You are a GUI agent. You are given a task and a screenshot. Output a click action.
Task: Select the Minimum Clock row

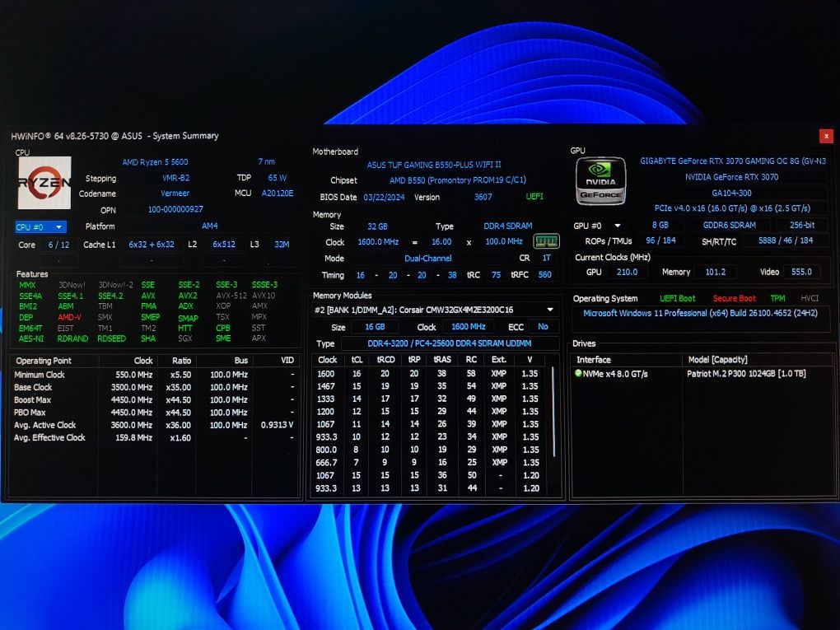coord(154,375)
